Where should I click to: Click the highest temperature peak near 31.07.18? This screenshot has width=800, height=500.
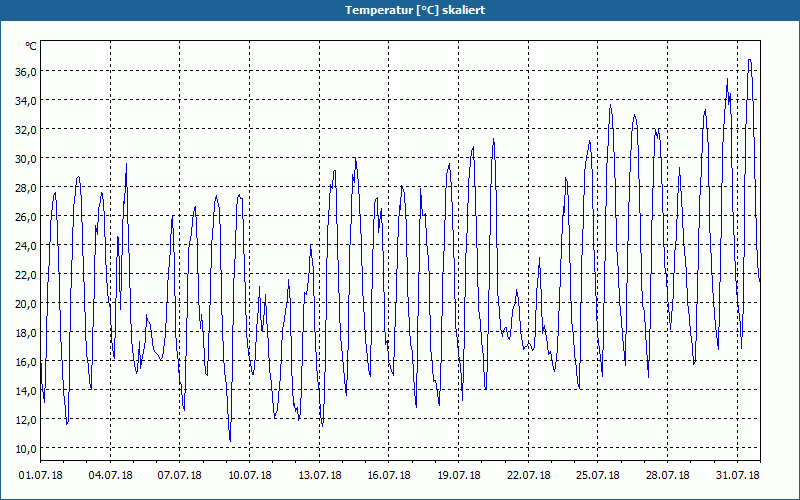point(749,60)
